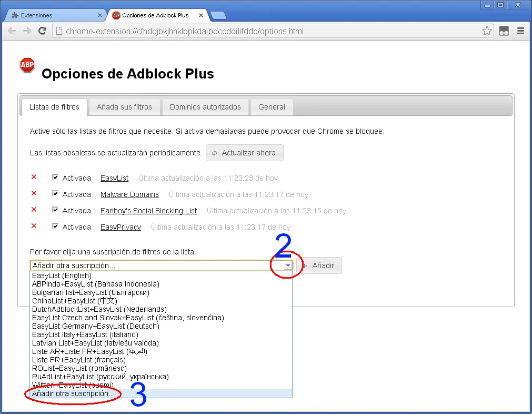The height and width of the screenshot is (414, 532).
Task: Remove EasyList with its red X
Action: [x=34, y=177]
